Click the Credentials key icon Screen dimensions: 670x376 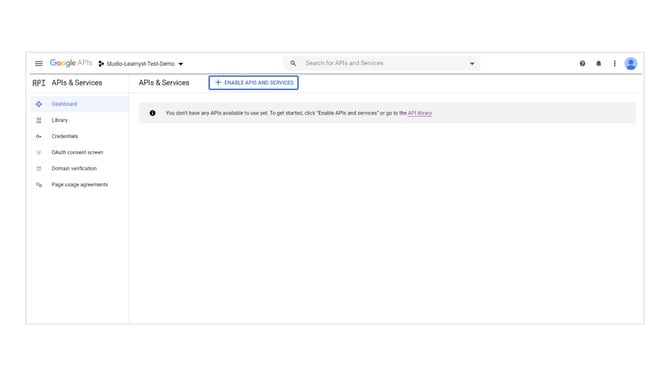coord(39,136)
